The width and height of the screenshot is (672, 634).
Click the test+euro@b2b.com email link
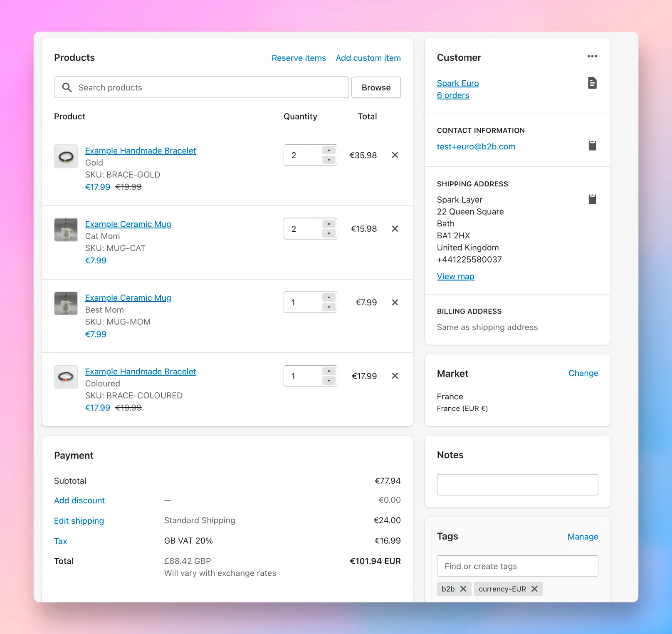[476, 146]
